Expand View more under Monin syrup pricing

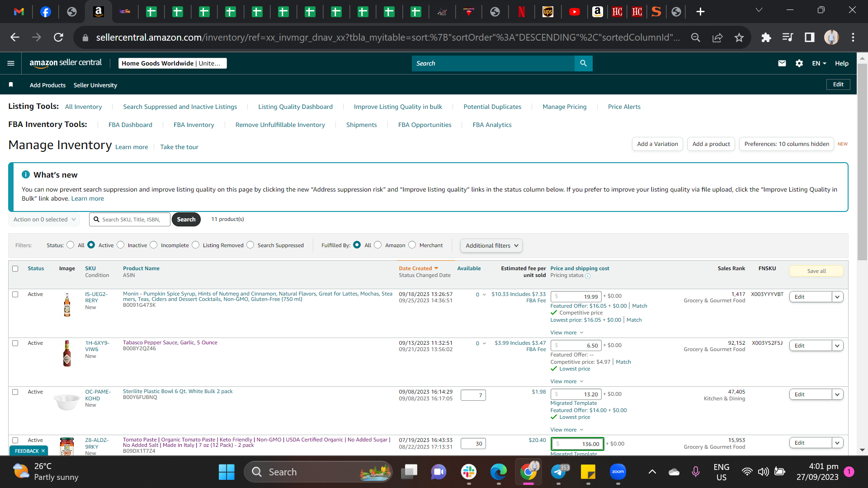567,333
